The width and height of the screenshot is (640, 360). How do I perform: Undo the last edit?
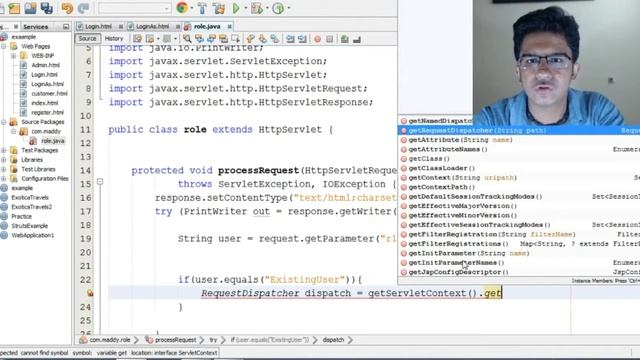pos(67,8)
